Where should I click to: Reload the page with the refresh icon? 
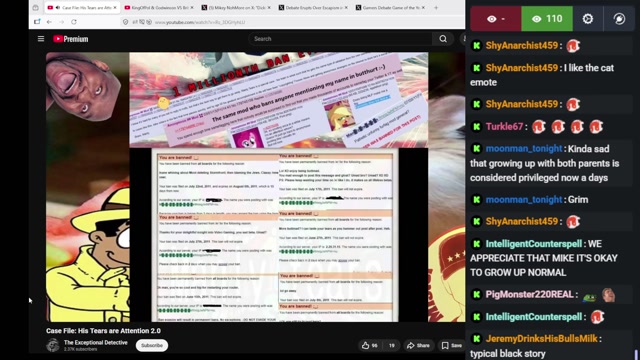[74, 22]
